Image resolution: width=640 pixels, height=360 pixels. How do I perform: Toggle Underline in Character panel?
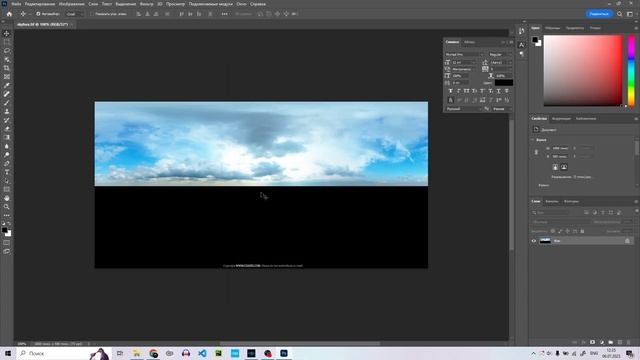[498, 91]
